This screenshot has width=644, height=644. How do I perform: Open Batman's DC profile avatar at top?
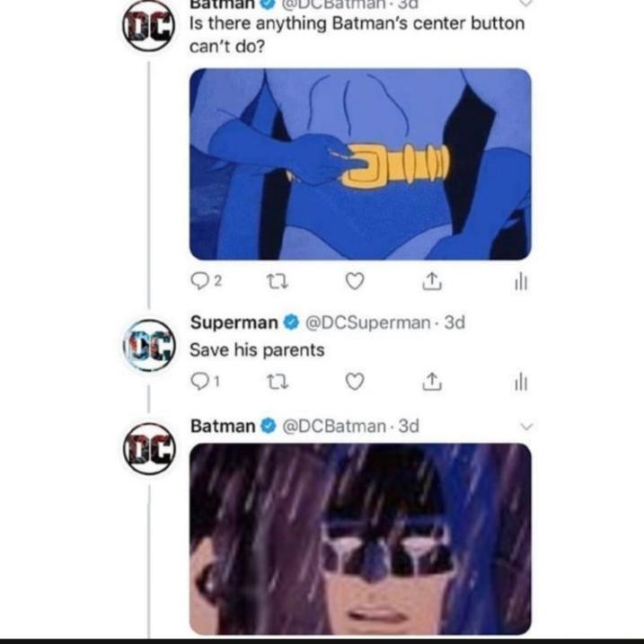(149, 25)
